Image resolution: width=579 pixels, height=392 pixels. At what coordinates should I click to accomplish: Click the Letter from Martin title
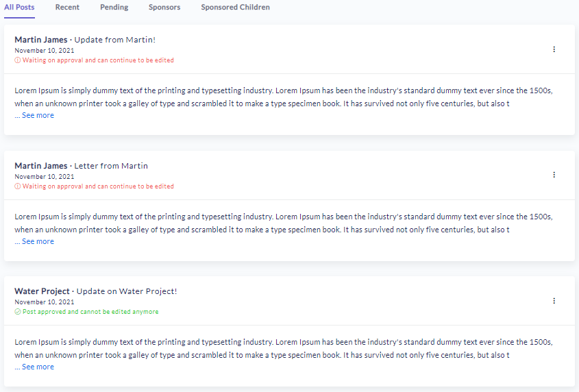click(x=111, y=166)
